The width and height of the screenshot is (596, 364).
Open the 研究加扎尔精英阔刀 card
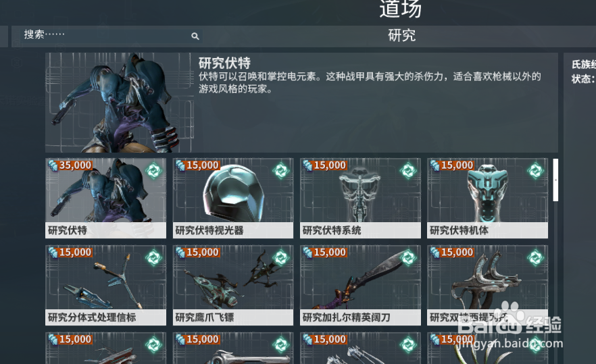(360, 286)
